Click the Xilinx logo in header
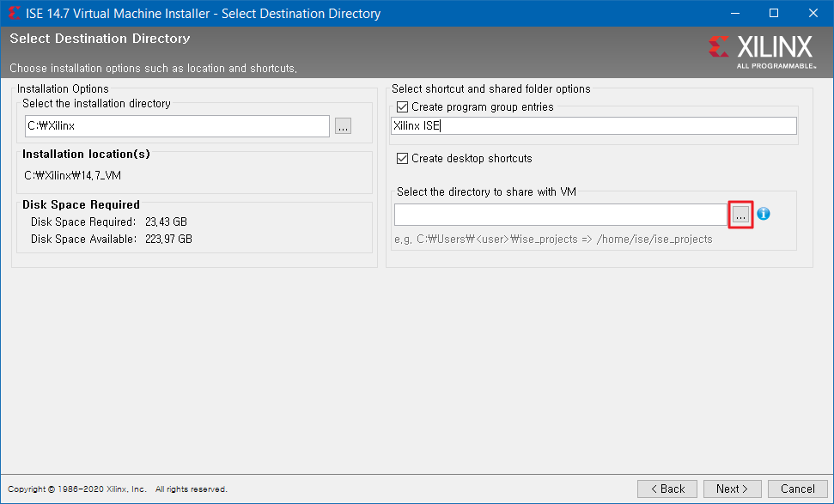 [x=762, y=51]
